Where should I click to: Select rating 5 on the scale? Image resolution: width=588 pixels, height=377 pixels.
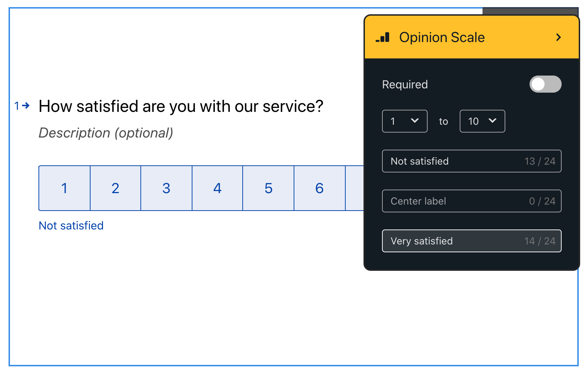[x=268, y=188]
